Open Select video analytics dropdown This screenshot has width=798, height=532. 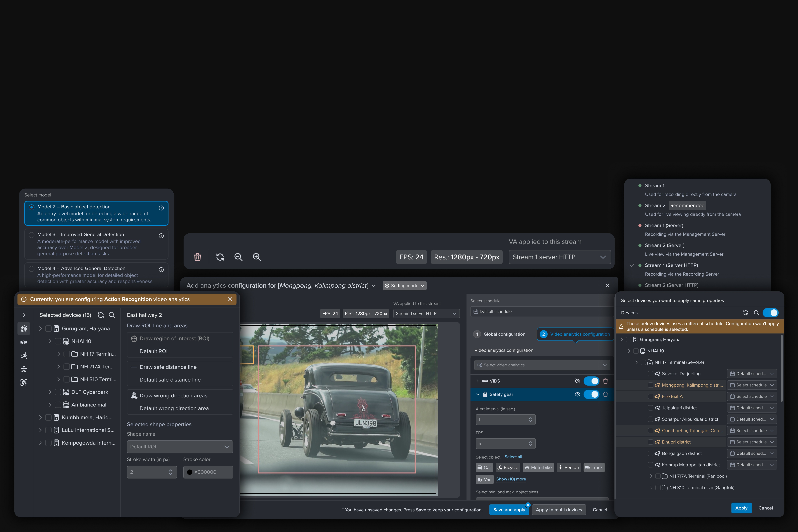542,365
